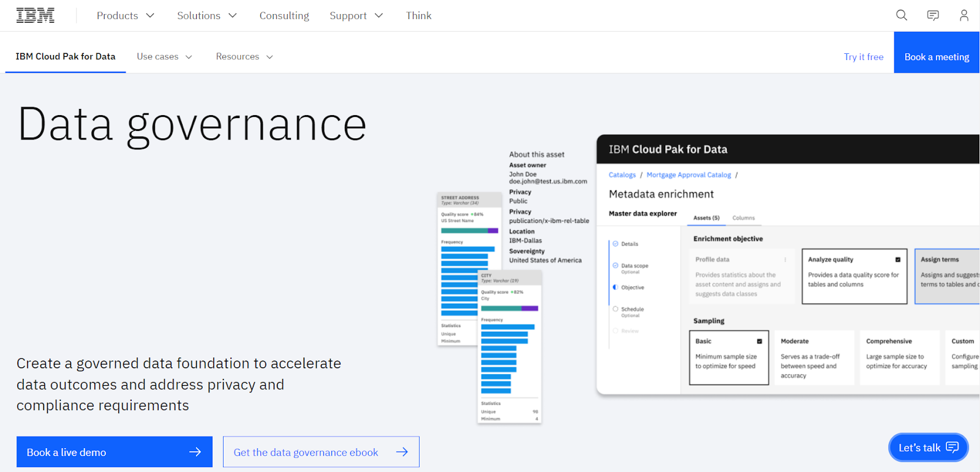Click the Sampling section heading
This screenshot has width=980, height=472.
tap(709, 321)
